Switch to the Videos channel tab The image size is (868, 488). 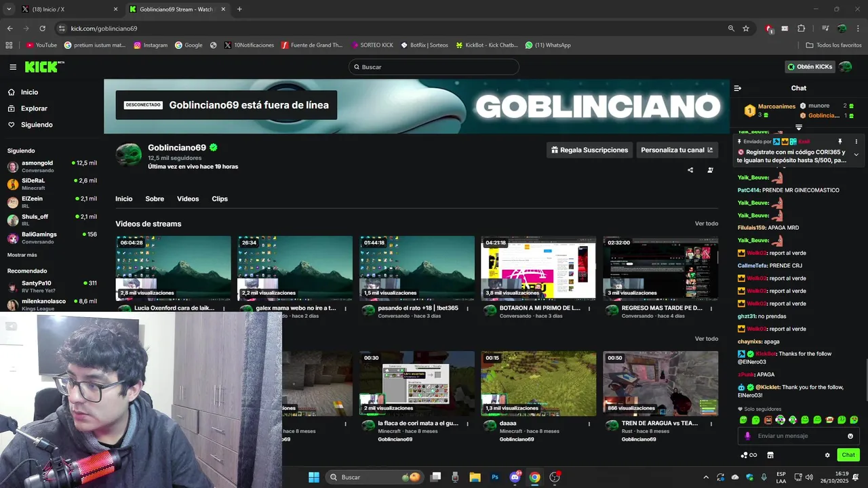(x=188, y=199)
